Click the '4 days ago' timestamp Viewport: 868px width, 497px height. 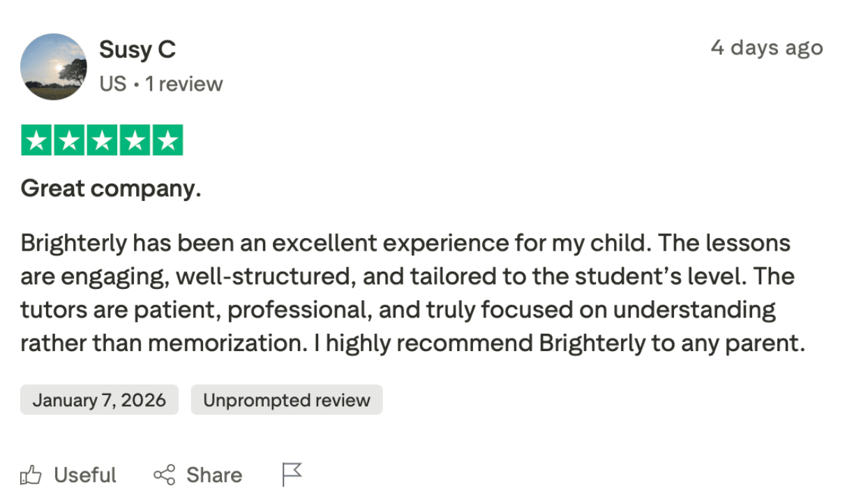(x=767, y=47)
